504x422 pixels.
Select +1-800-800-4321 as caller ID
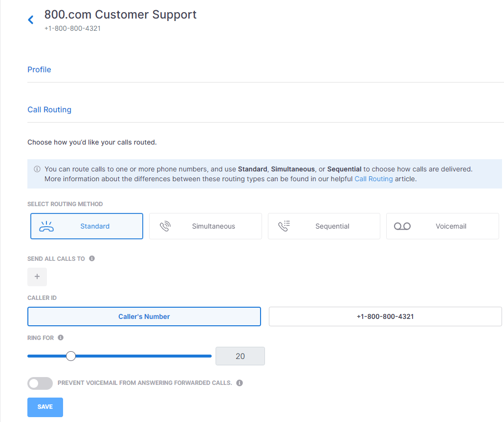coord(385,316)
